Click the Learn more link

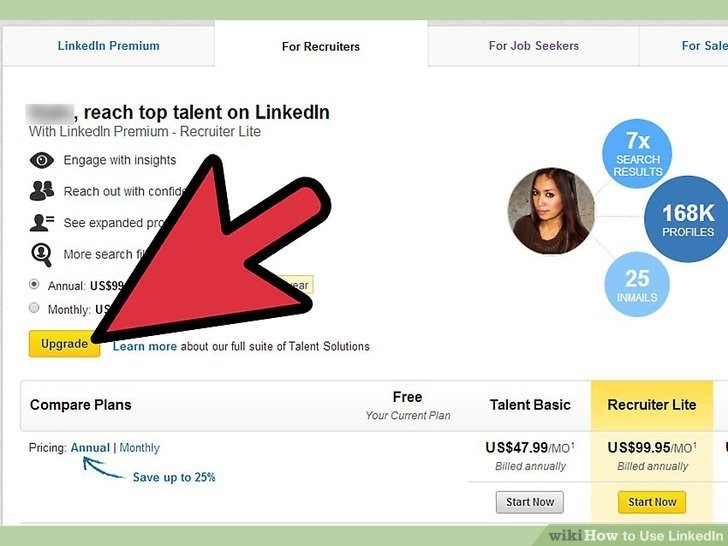[144, 347]
